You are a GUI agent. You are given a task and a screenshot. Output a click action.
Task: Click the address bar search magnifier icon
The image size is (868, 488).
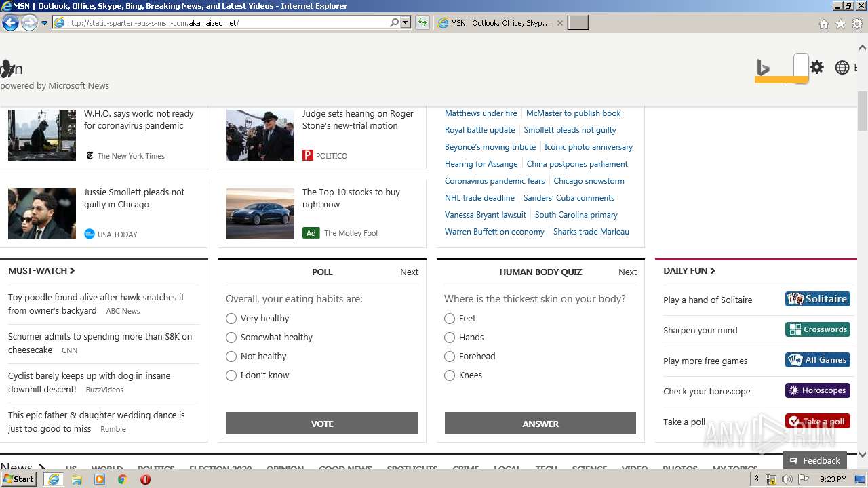394,22
